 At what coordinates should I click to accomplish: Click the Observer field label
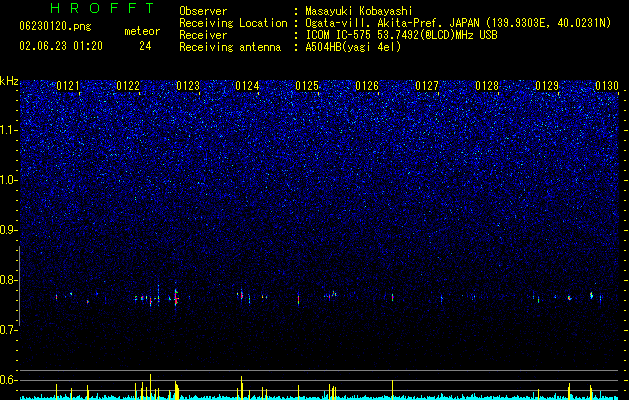coord(203,11)
